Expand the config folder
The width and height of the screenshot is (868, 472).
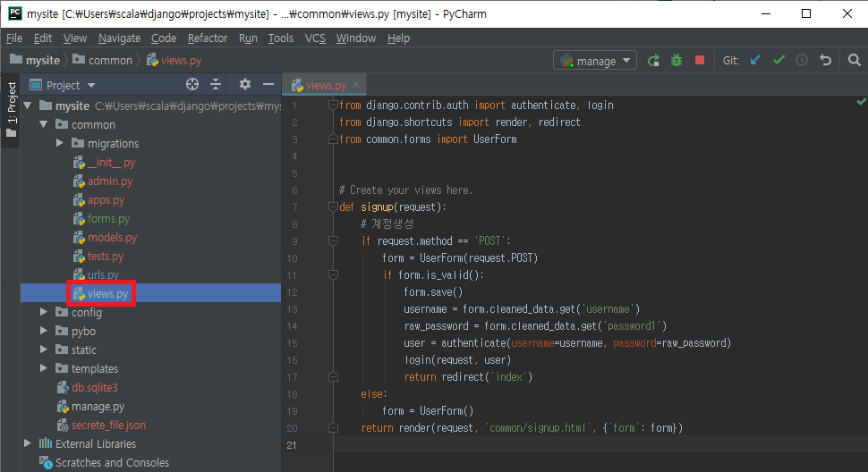[44, 312]
